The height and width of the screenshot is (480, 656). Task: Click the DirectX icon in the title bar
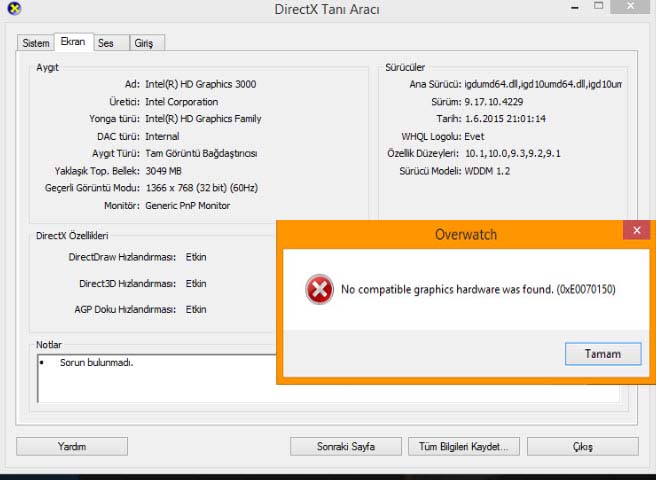click(14, 8)
